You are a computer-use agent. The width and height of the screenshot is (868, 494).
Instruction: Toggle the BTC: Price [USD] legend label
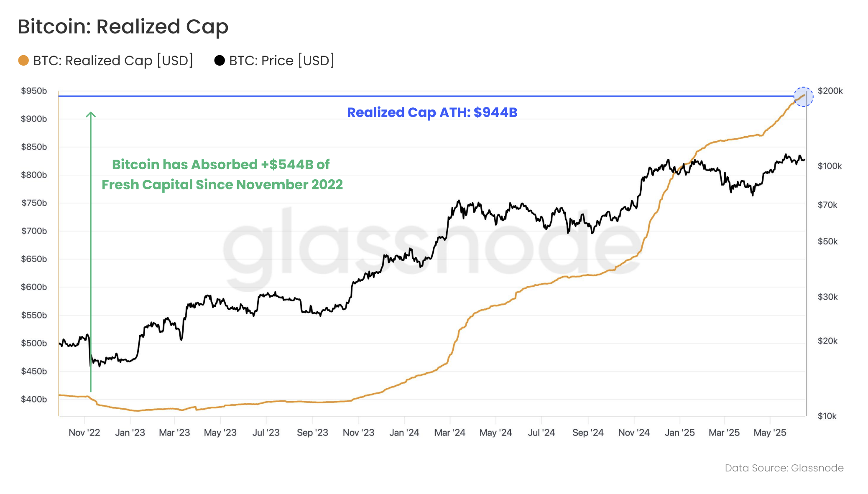(x=281, y=61)
